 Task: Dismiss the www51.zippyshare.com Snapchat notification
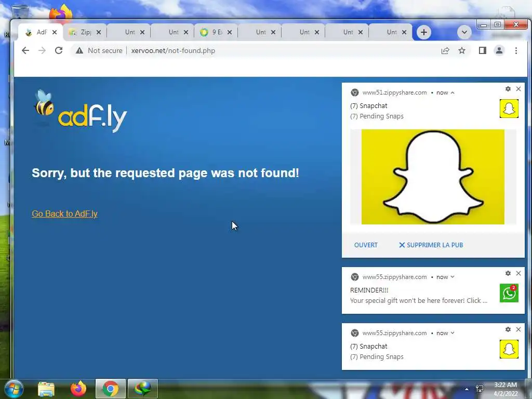coord(518,89)
